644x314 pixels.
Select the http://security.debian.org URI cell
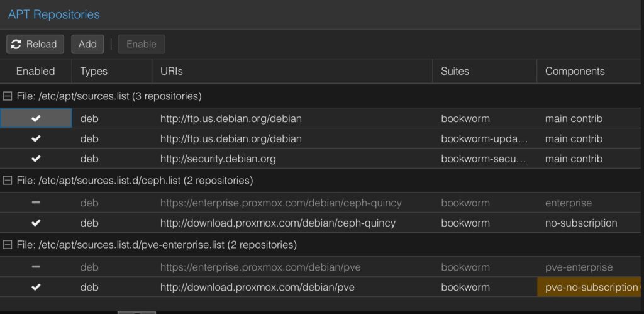[x=218, y=159]
